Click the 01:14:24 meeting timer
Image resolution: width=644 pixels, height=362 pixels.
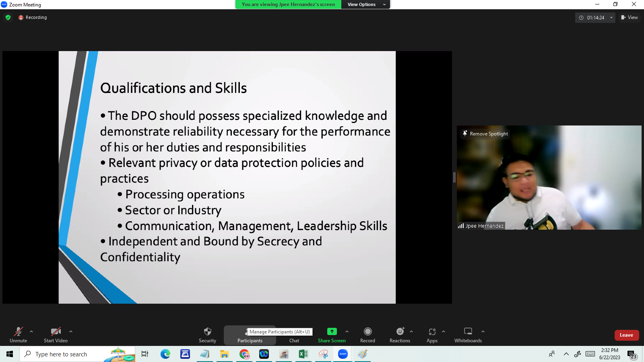[x=595, y=18]
